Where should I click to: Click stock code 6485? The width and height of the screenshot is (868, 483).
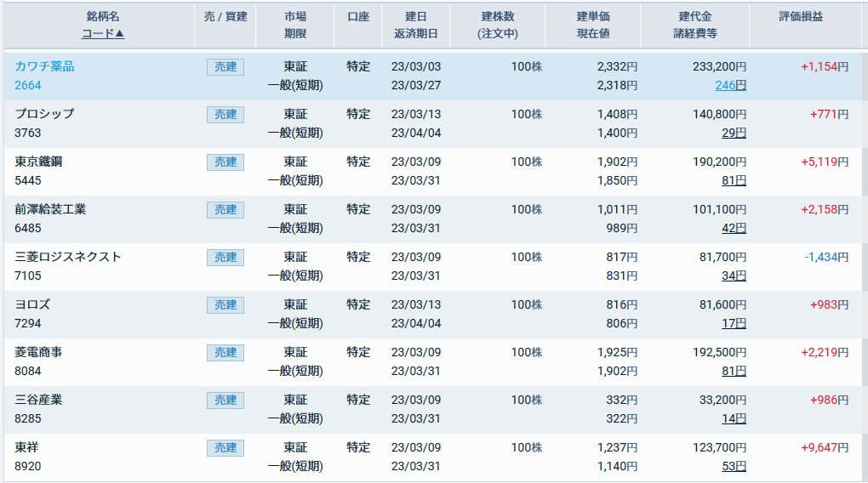[28, 228]
